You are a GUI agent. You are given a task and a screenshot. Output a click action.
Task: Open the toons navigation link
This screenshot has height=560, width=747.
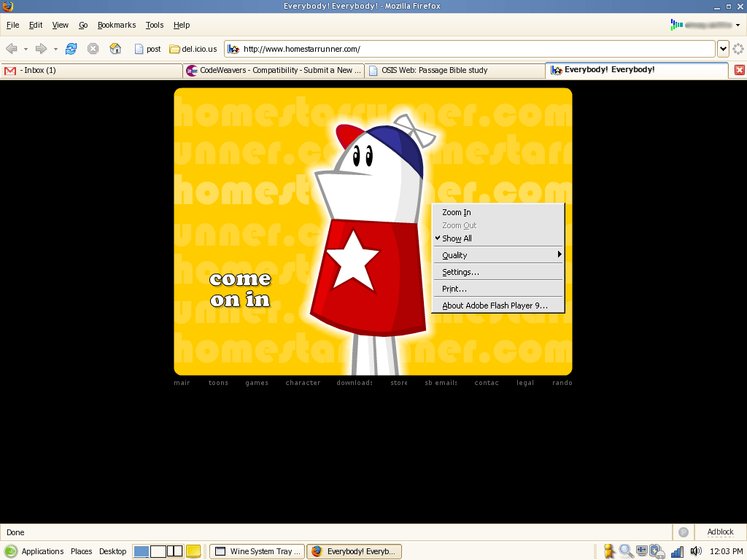click(218, 382)
